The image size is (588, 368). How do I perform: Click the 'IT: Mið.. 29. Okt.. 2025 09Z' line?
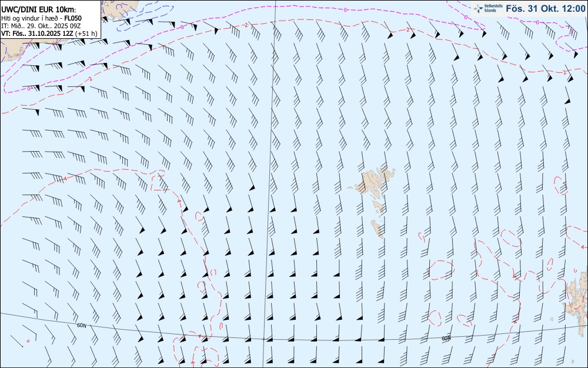click(41, 26)
